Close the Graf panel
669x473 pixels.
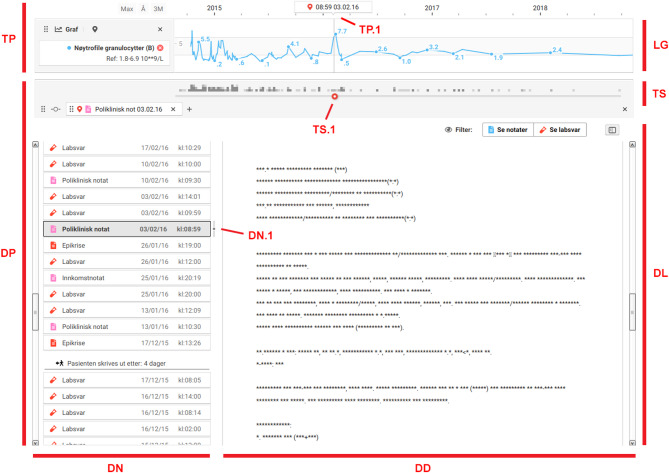click(160, 30)
